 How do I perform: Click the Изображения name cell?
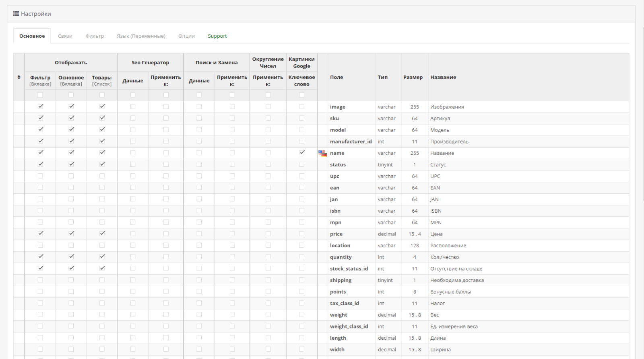(447, 107)
